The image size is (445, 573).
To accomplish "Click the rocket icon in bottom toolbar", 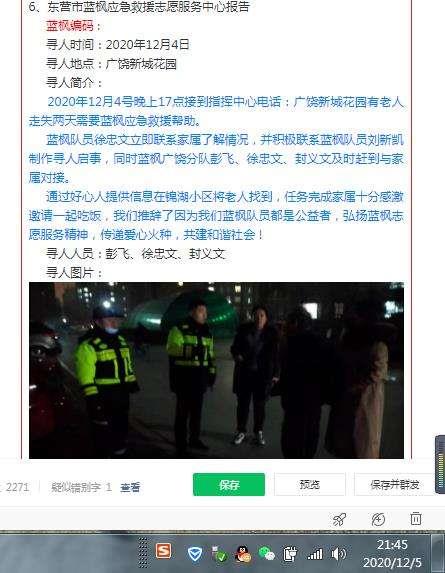I will (339, 519).
